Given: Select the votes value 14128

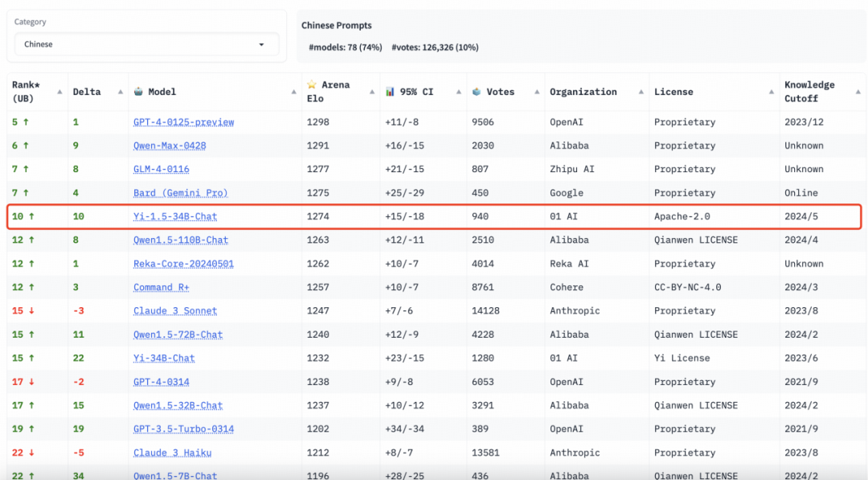Looking at the screenshot, I should [x=485, y=310].
